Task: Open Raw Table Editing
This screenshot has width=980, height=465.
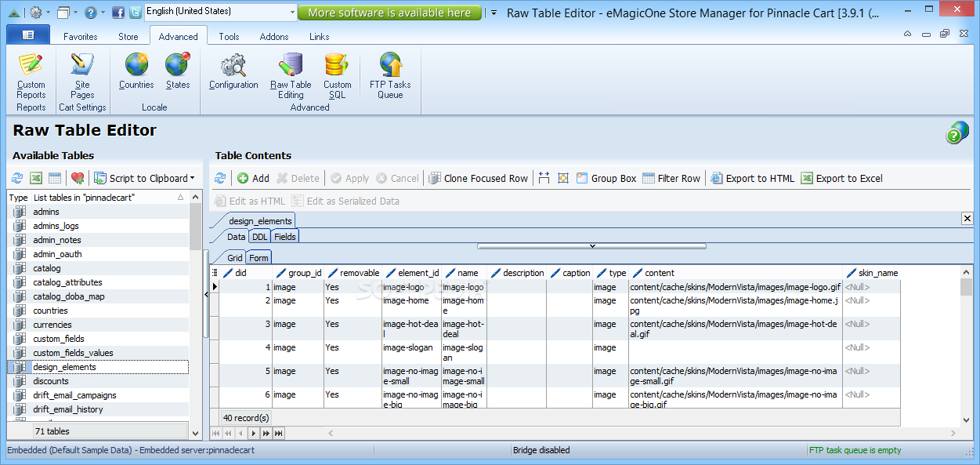Action: click(x=291, y=76)
